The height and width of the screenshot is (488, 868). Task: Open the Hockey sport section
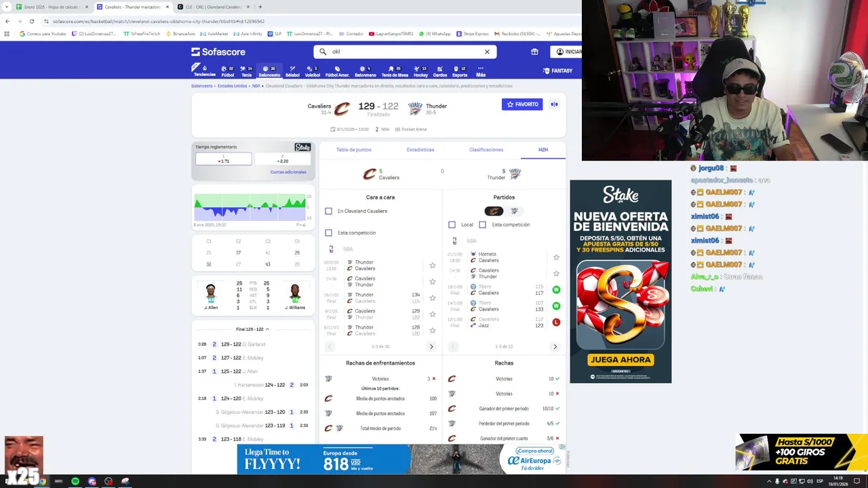(420, 71)
